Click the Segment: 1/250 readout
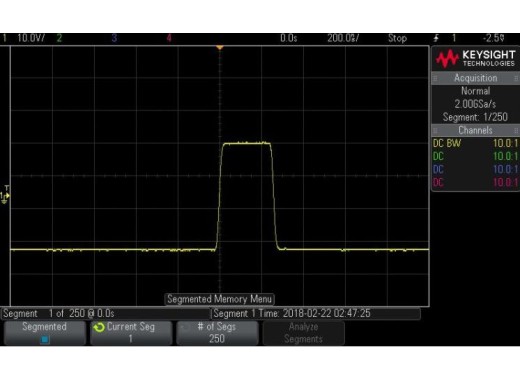Screen dimensions: 520x380 pyautogui.click(x=476, y=117)
